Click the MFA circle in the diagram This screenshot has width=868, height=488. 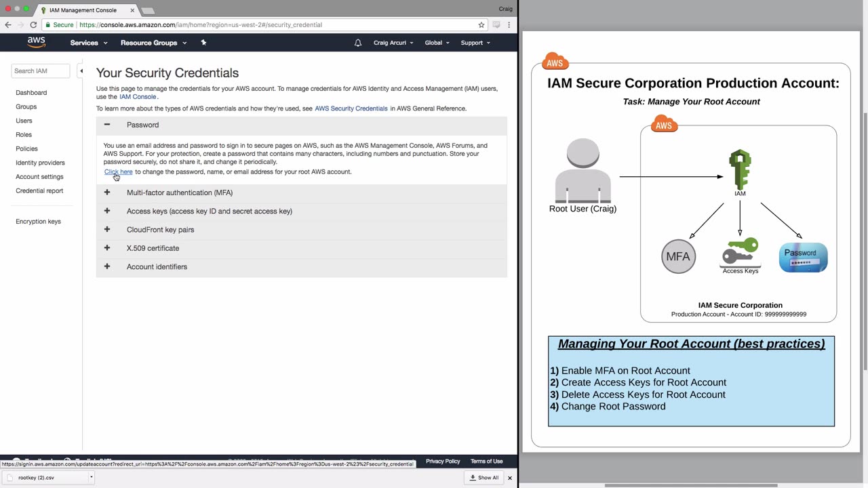[x=679, y=256]
